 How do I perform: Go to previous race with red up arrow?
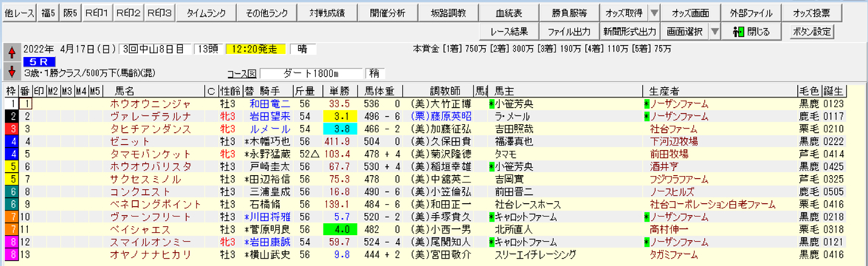(x=12, y=53)
